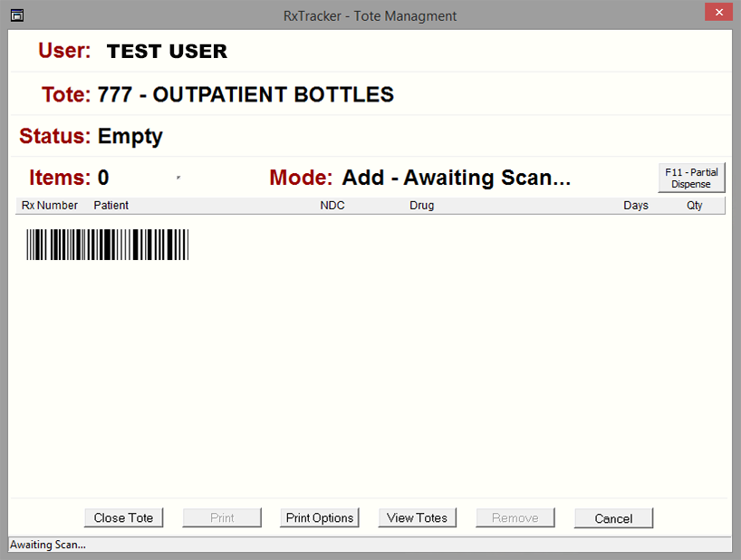Image resolution: width=741 pixels, height=560 pixels.
Task: Hit the Cancel button
Action: 613,518
